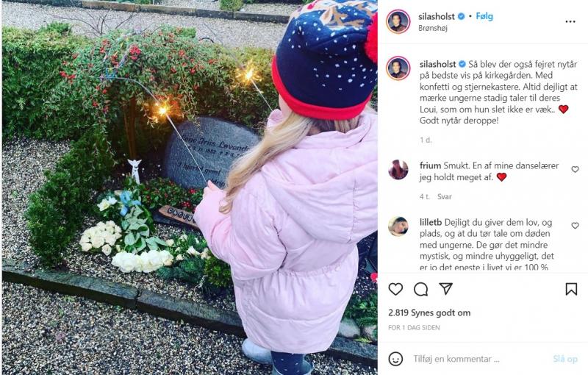588x375 pixels.
Task: Click the silasholst header profile picture
Action: click(x=398, y=22)
